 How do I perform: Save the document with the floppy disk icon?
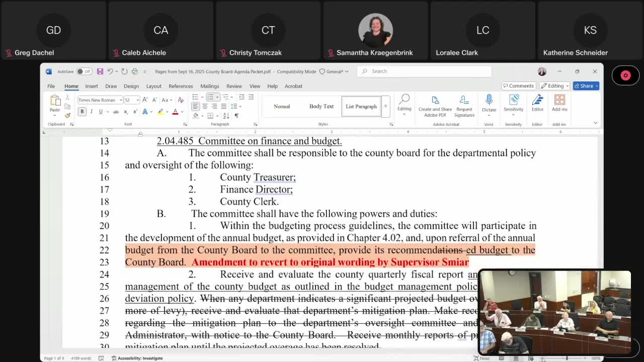[100, 71]
